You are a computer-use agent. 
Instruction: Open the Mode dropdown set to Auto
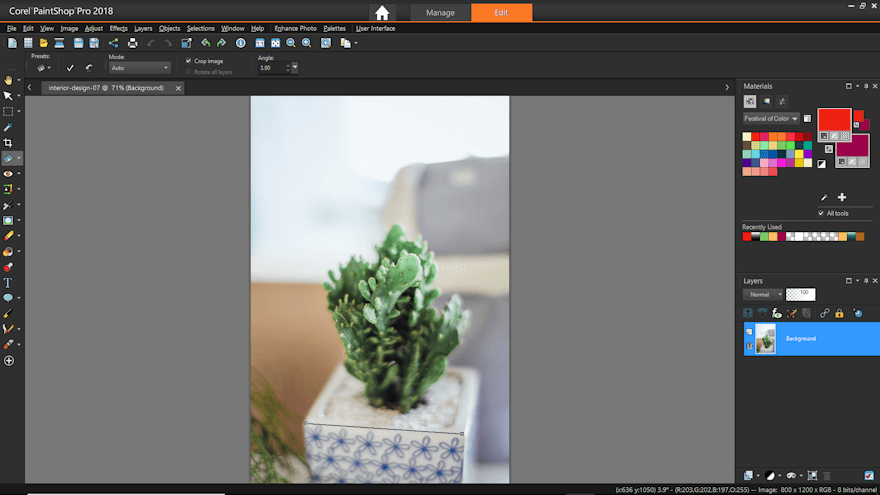140,68
